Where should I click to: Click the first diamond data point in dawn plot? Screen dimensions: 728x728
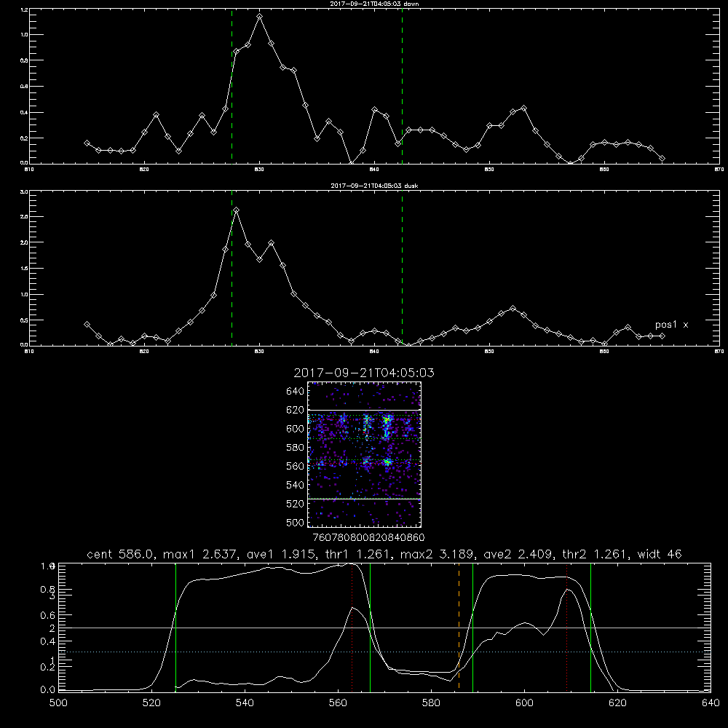87,143
